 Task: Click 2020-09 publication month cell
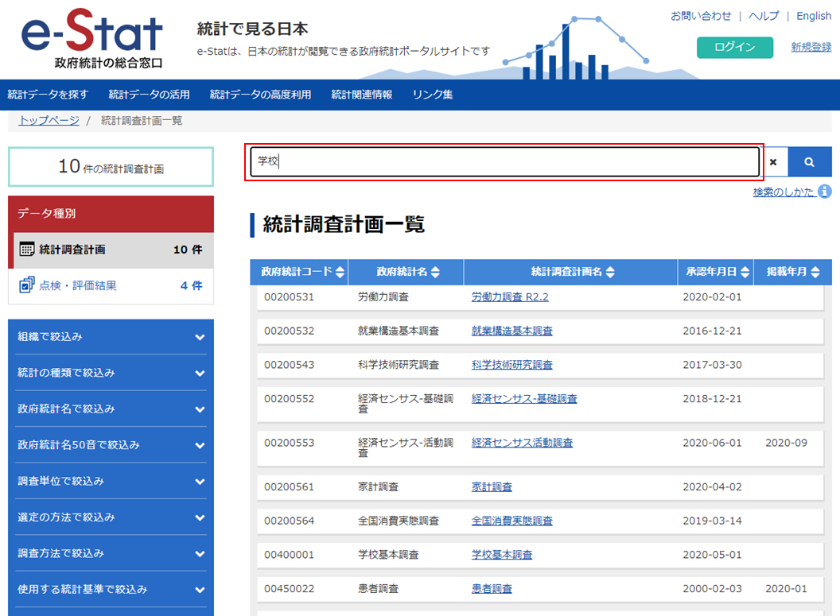(x=786, y=443)
